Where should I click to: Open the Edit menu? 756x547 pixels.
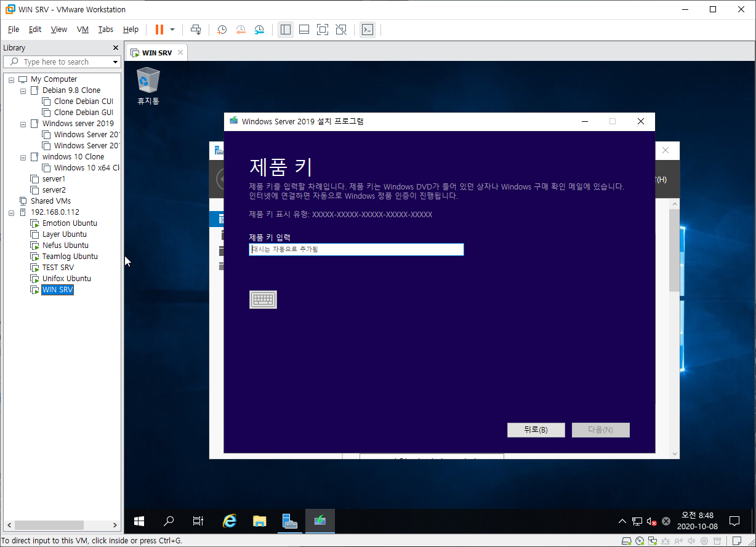coord(35,30)
